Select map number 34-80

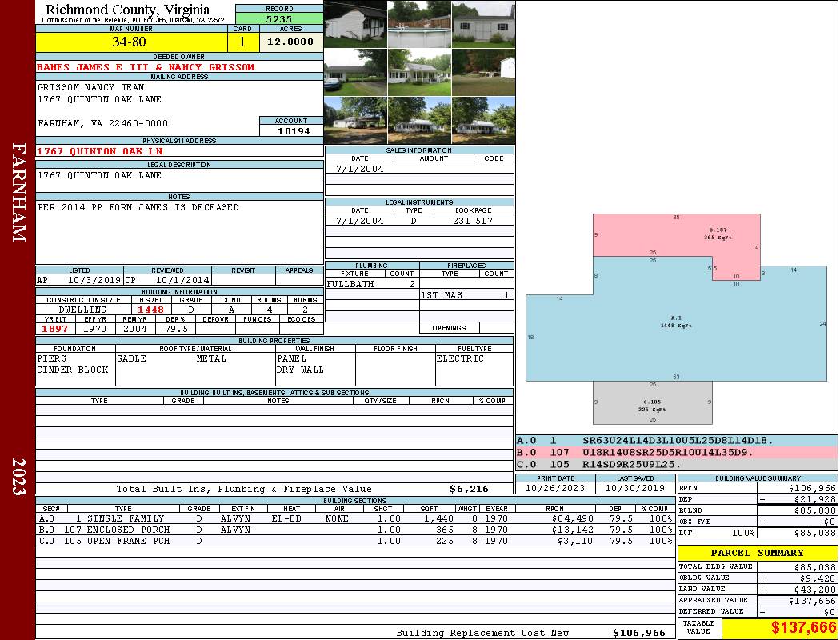pyautogui.click(x=129, y=42)
